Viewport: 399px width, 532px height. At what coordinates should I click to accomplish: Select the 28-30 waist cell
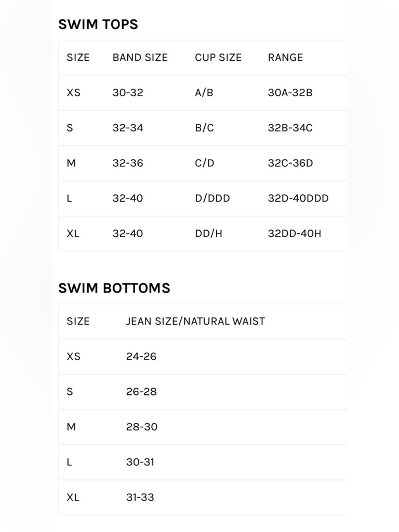[x=142, y=427]
